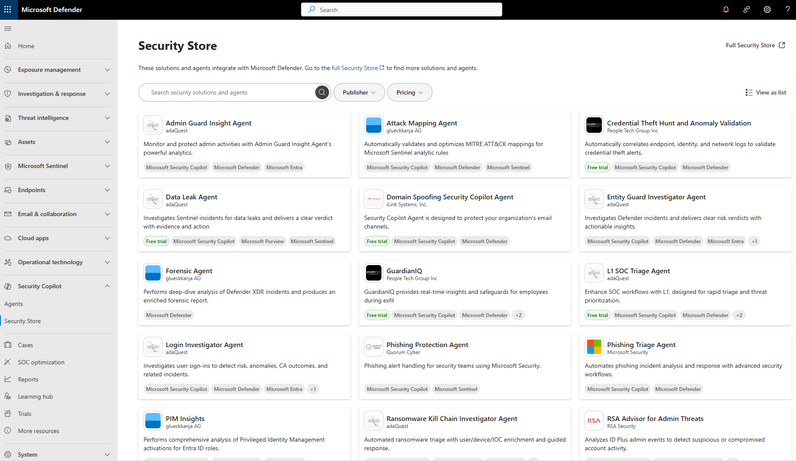Click the open-in-new icon beside Full Security Store
The width and height of the screenshot is (796, 461).
(x=782, y=45)
